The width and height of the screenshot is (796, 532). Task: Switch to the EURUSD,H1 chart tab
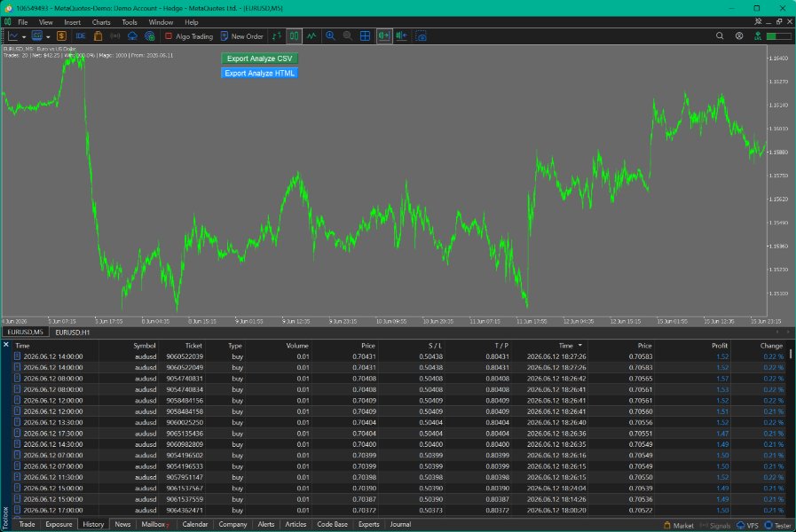72,332
